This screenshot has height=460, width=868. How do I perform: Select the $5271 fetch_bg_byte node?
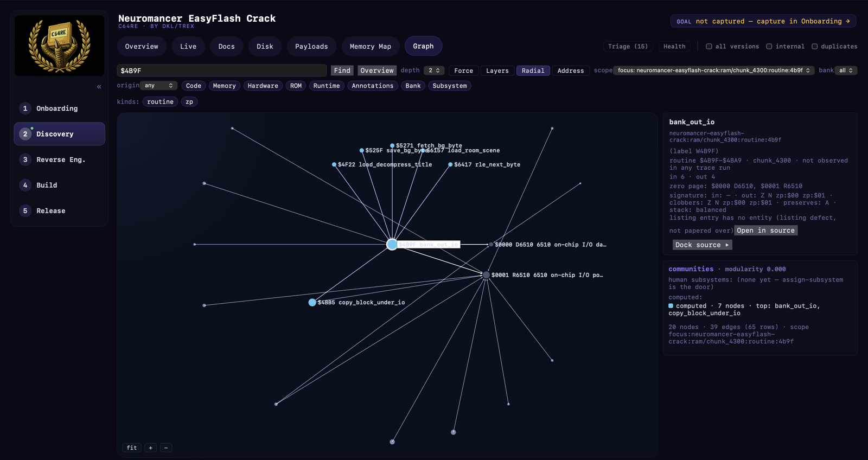point(392,145)
